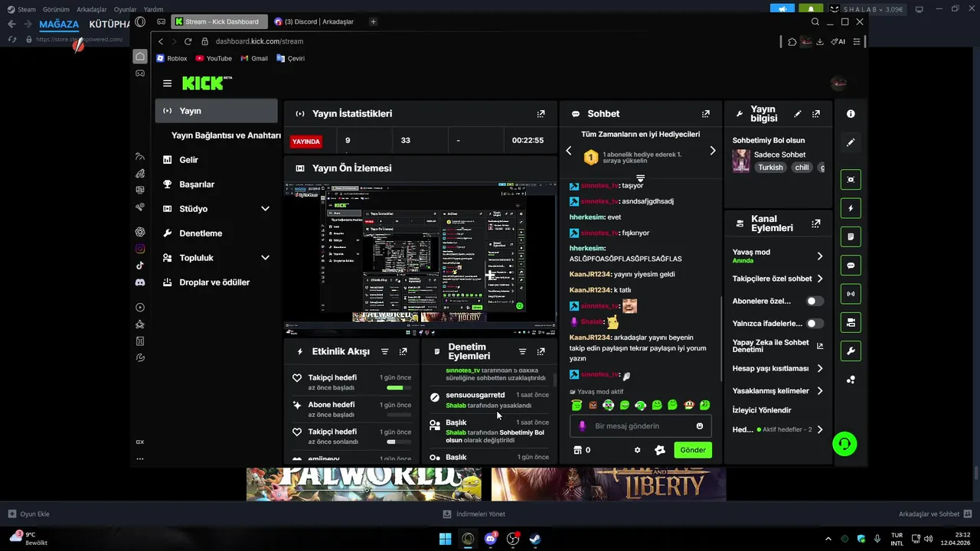Open the Gmail bookmark
The image size is (980, 551).
(x=254, y=58)
